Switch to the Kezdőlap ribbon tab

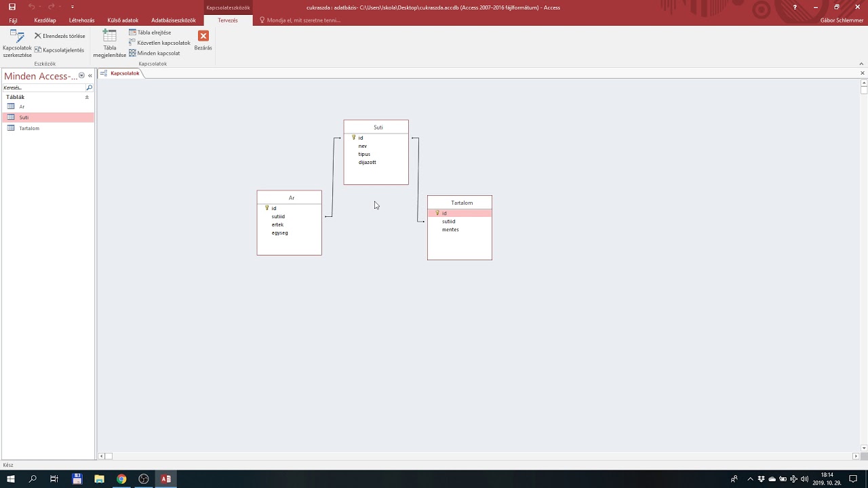(45, 20)
